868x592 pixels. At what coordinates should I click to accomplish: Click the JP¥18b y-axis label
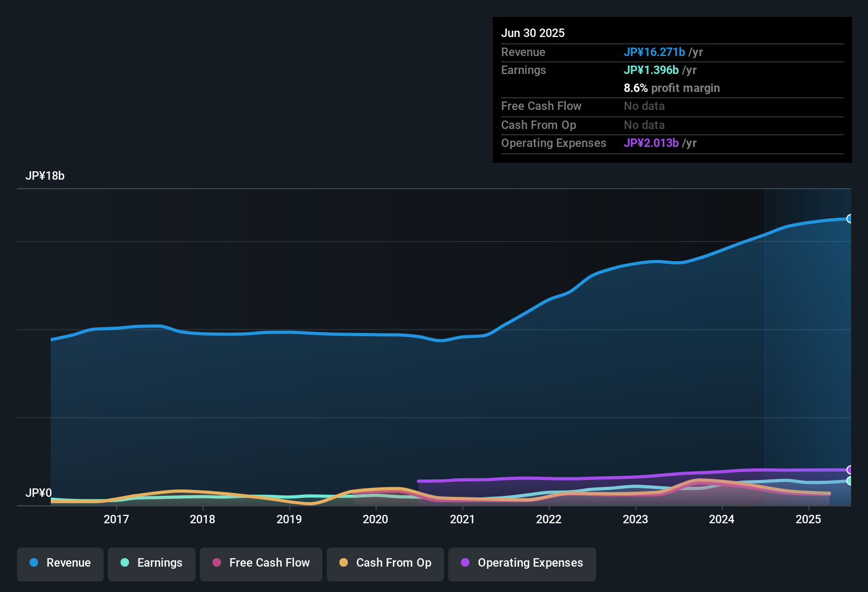[x=45, y=176]
